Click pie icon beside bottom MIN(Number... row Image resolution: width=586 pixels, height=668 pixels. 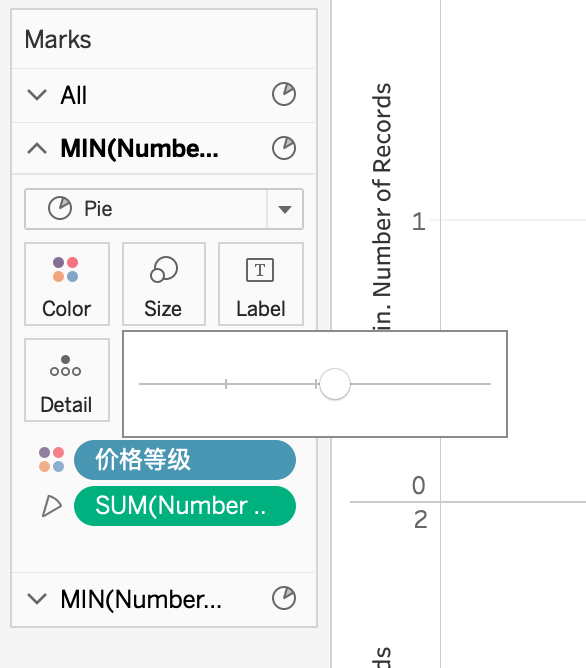point(284,599)
